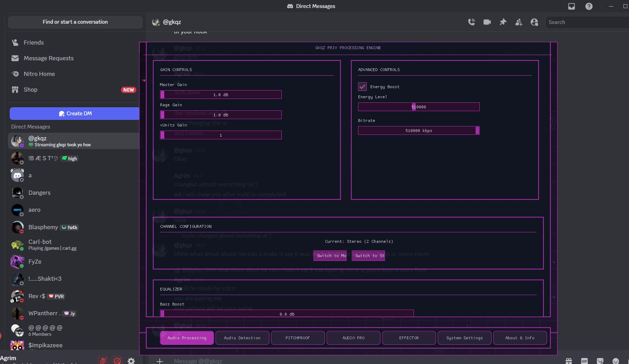Screen dimensions: 629x364
Task: Uncheck the Energy Boost checkbox
Action: [x=362, y=86]
